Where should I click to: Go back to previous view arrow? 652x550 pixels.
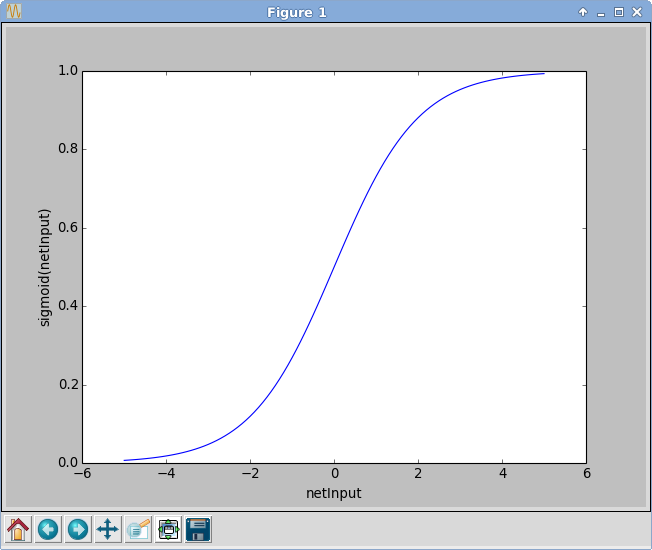point(48,529)
